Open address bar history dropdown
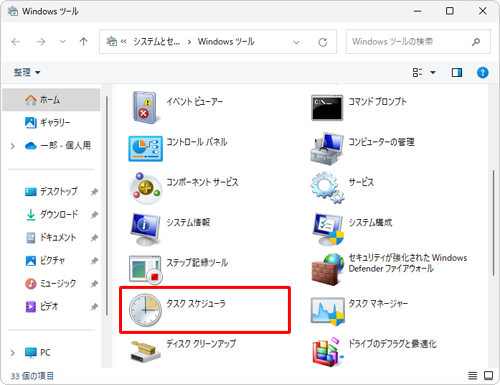The image size is (500, 385). [x=296, y=42]
